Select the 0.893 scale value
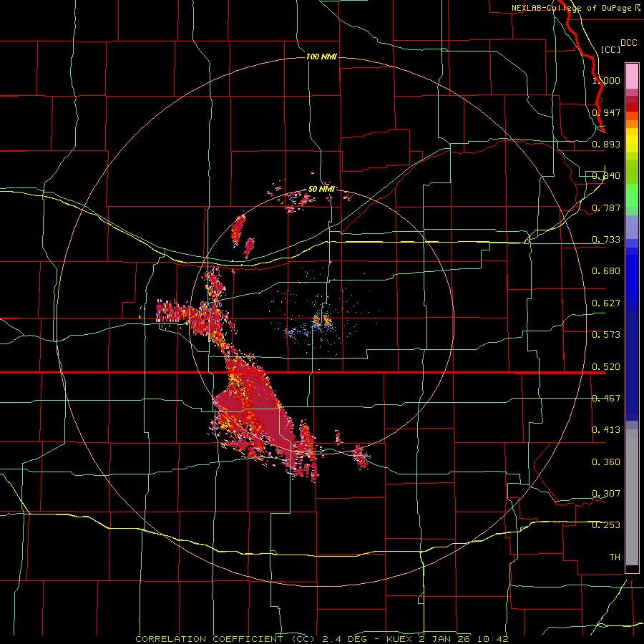 pos(606,144)
